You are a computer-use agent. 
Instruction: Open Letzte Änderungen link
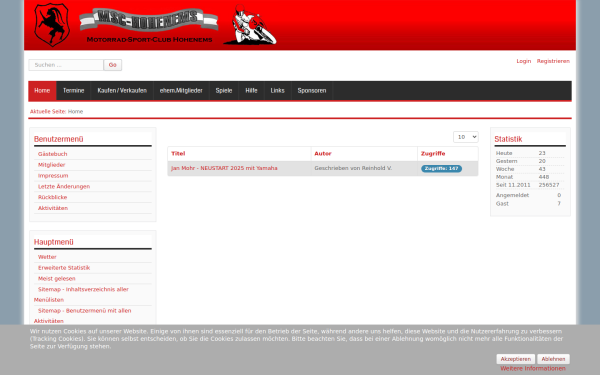(64, 186)
